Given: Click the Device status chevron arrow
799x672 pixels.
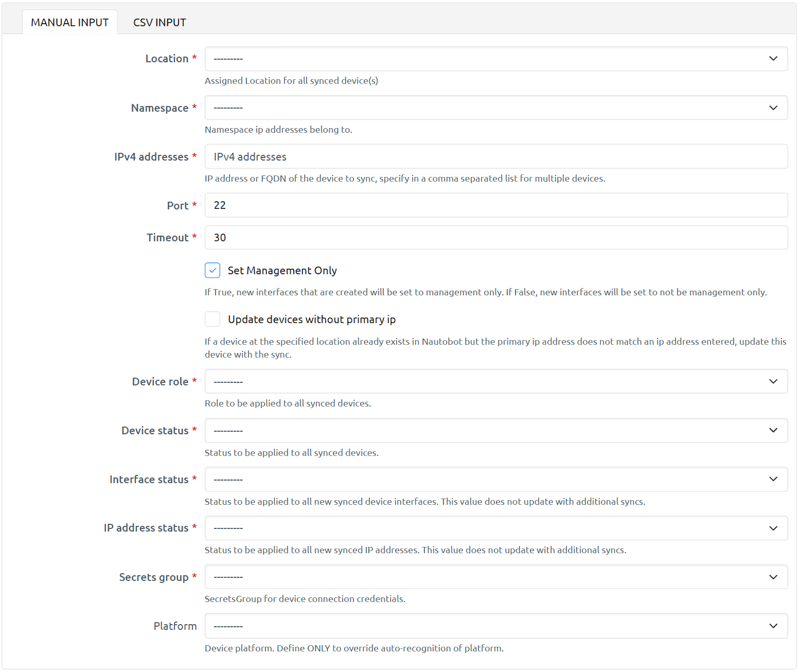Looking at the screenshot, I should click(773, 430).
